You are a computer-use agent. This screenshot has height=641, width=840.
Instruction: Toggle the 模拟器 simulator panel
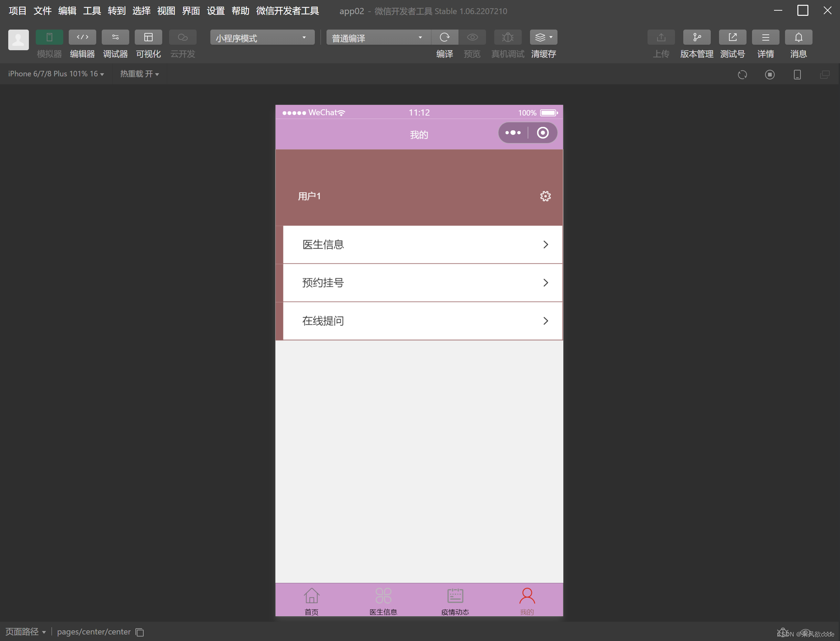(49, 37)
